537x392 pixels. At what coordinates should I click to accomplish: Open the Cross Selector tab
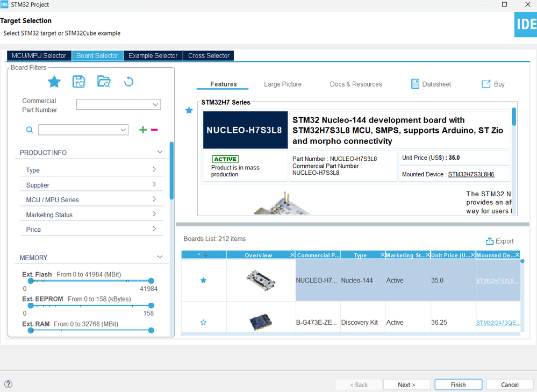tap(209, 55)
